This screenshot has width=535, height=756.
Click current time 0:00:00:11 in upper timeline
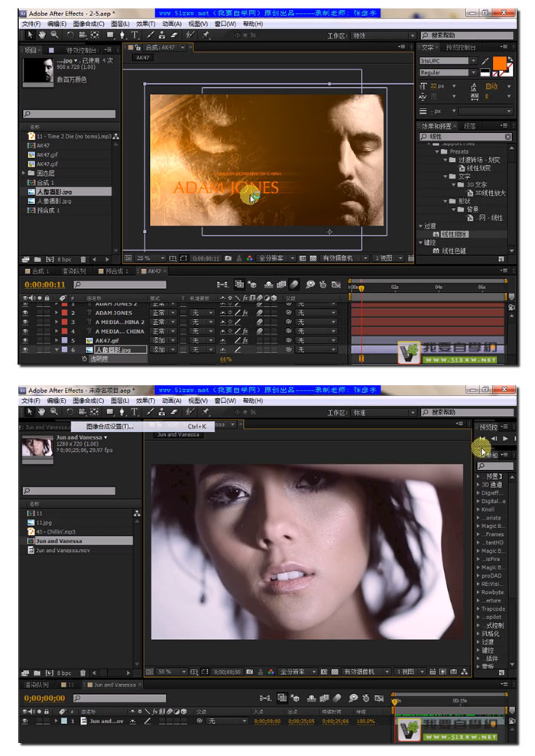(x=45, y=285)
